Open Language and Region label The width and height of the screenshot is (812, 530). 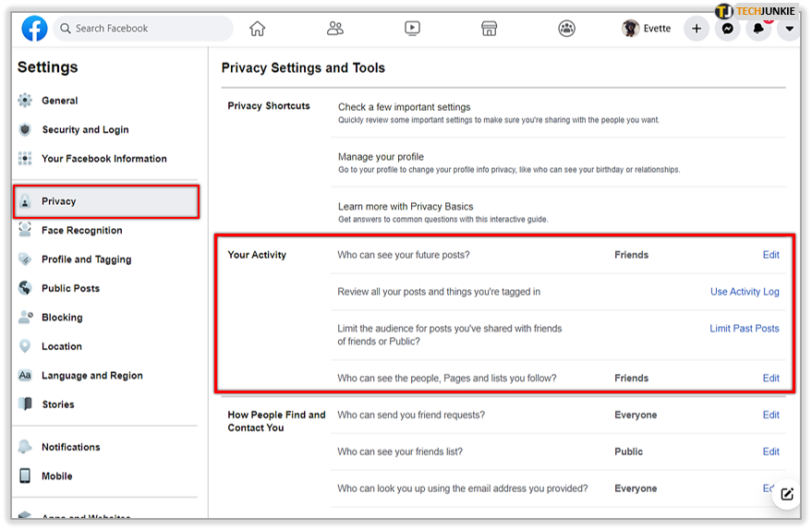(92, 375)
